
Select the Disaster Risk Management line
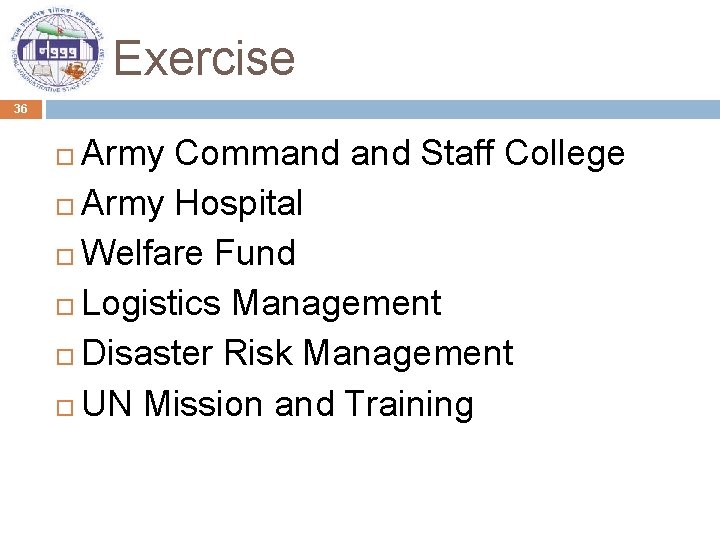[x=298, y=354]
